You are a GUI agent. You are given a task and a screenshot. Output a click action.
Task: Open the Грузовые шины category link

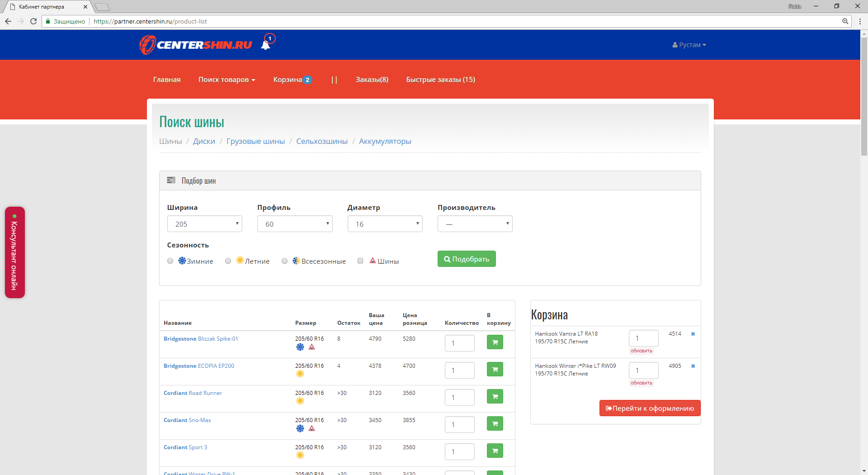(x=256, y=141)
